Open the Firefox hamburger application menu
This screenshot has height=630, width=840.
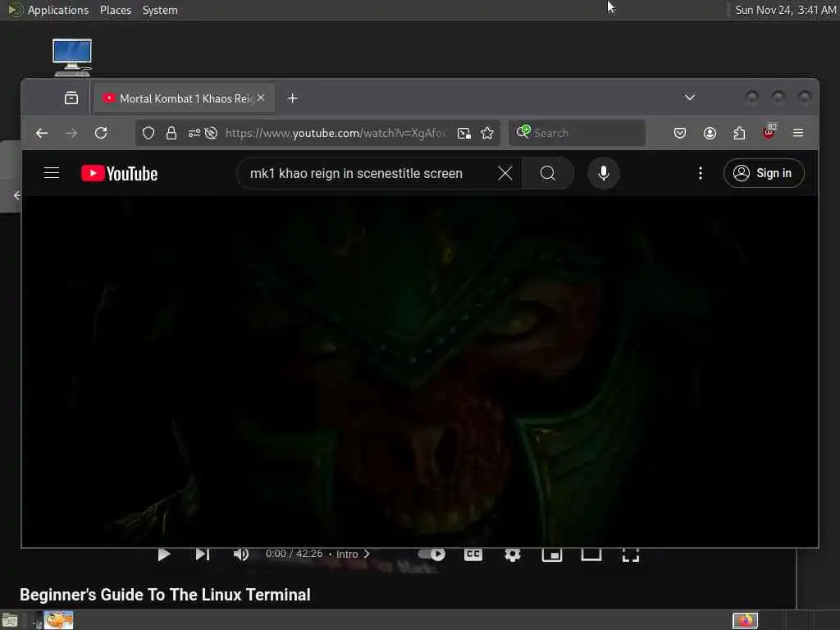[798, 133]
